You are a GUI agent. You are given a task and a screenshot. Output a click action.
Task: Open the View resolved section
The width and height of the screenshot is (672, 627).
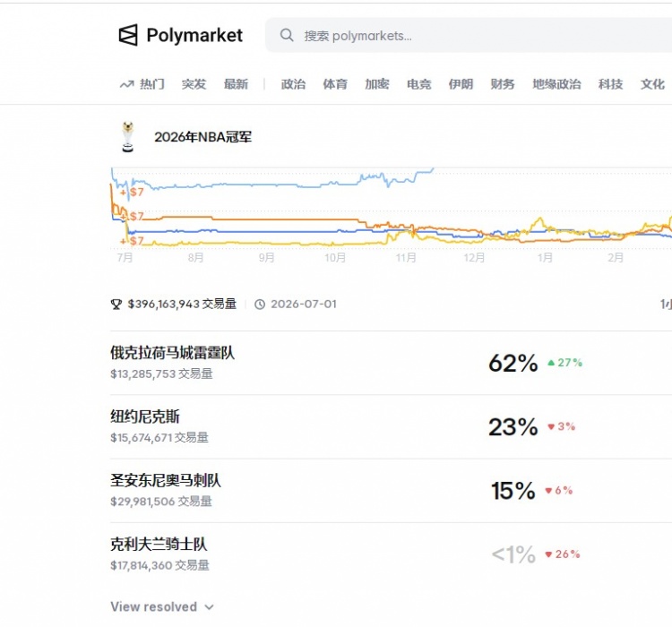coord(162,607)
